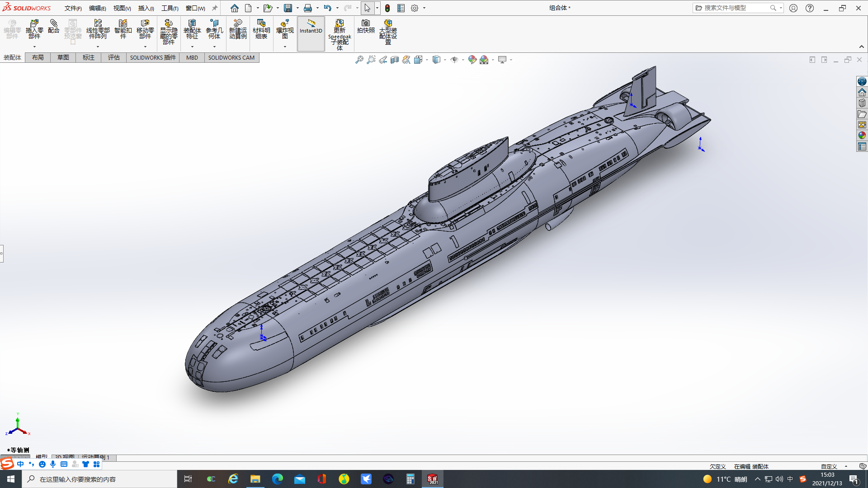Expand the Insert Components (插入零部件) dropdown arrow
This screenshot has width=868, height=488.
[x=34, y=47]
